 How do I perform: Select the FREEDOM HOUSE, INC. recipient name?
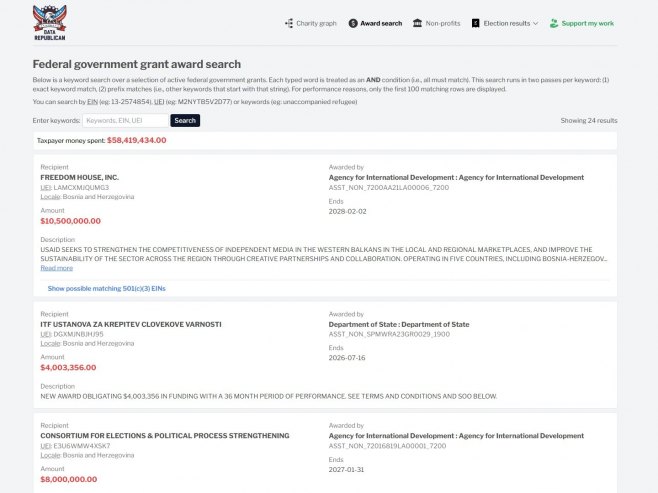[x=80, y=177]
